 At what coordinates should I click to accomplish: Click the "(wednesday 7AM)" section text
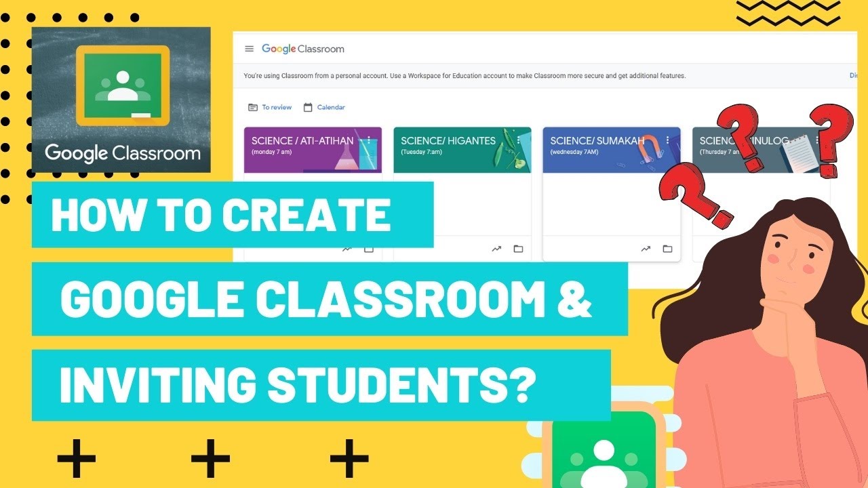pyautogui.click(x=574, y=152)
